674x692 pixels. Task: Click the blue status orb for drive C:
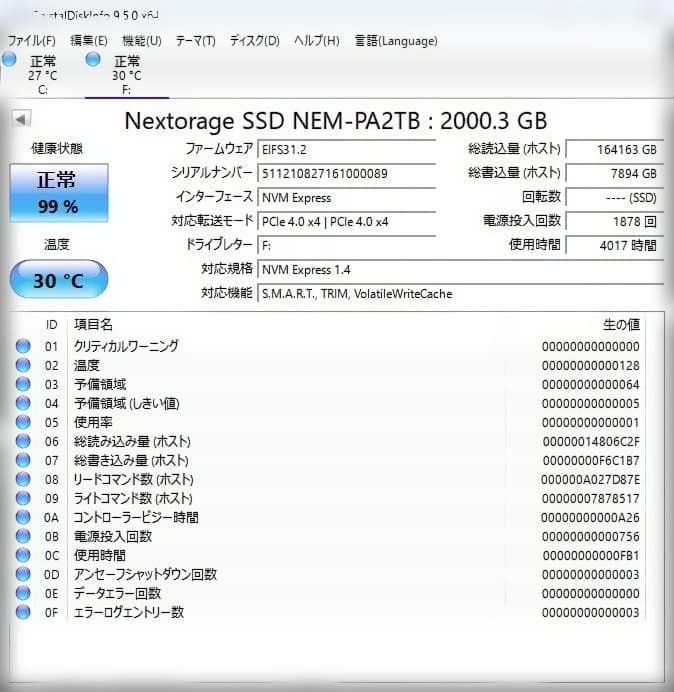tap(9, 60)
